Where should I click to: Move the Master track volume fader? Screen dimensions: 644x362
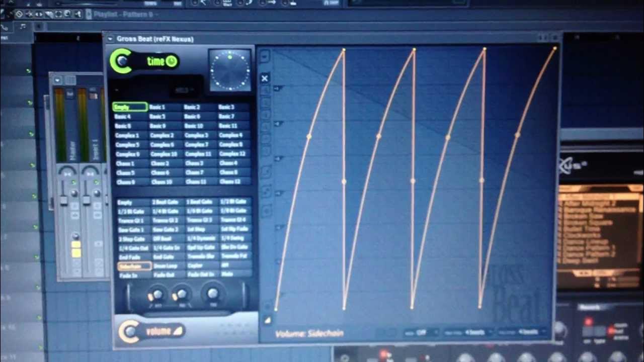click(64, 200)
